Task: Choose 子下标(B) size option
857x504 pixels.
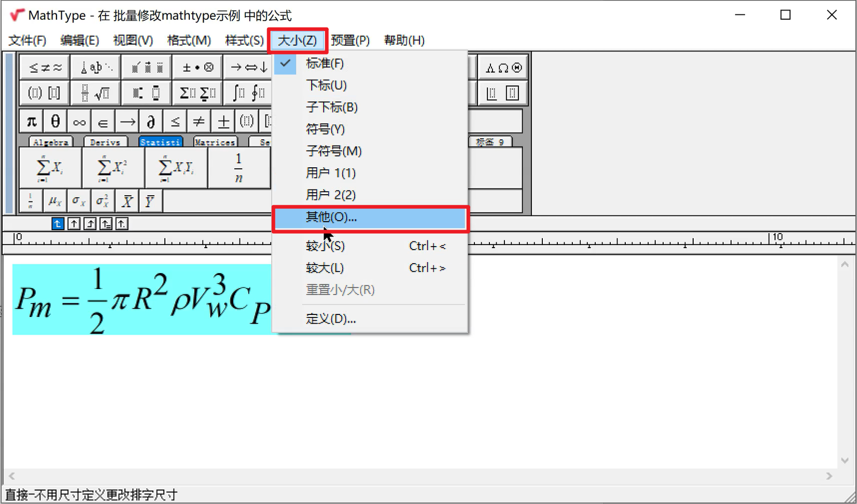Action: tap(370, 107)
